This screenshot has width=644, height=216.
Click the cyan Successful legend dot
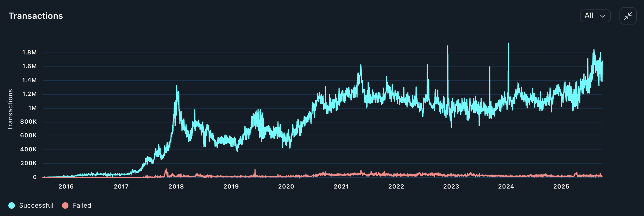12,205
